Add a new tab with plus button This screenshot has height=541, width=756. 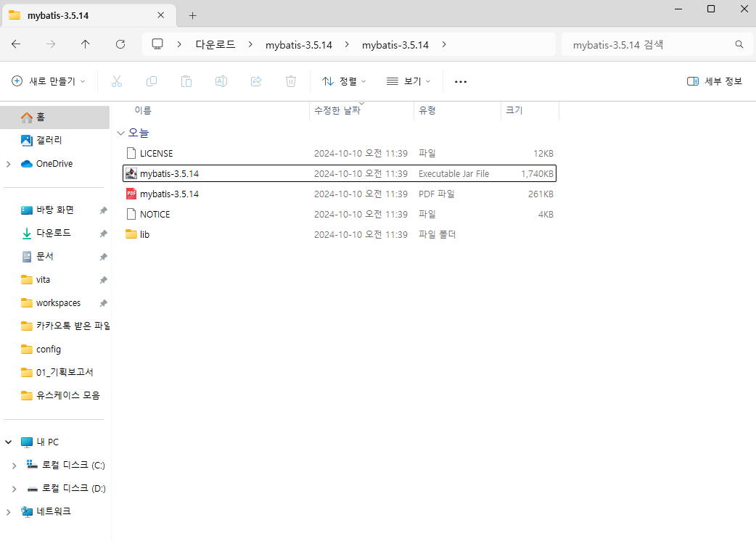[x=192, y=15]
